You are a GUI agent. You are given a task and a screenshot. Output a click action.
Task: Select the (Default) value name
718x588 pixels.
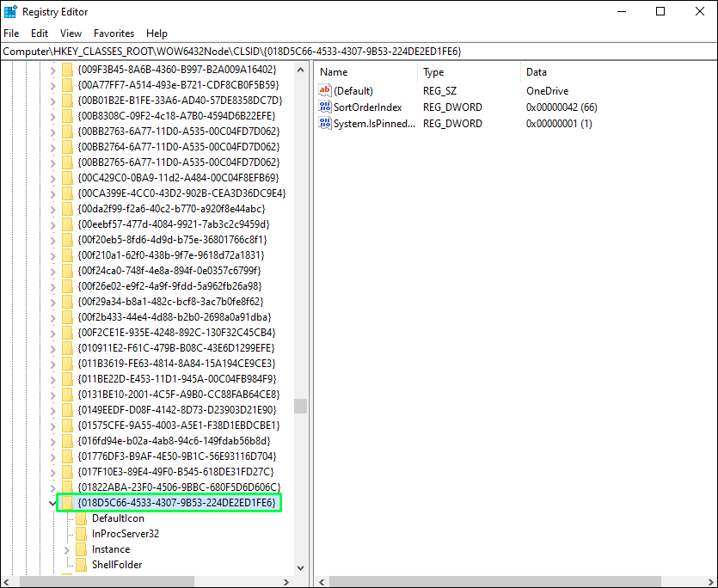[x=353, y=90]
